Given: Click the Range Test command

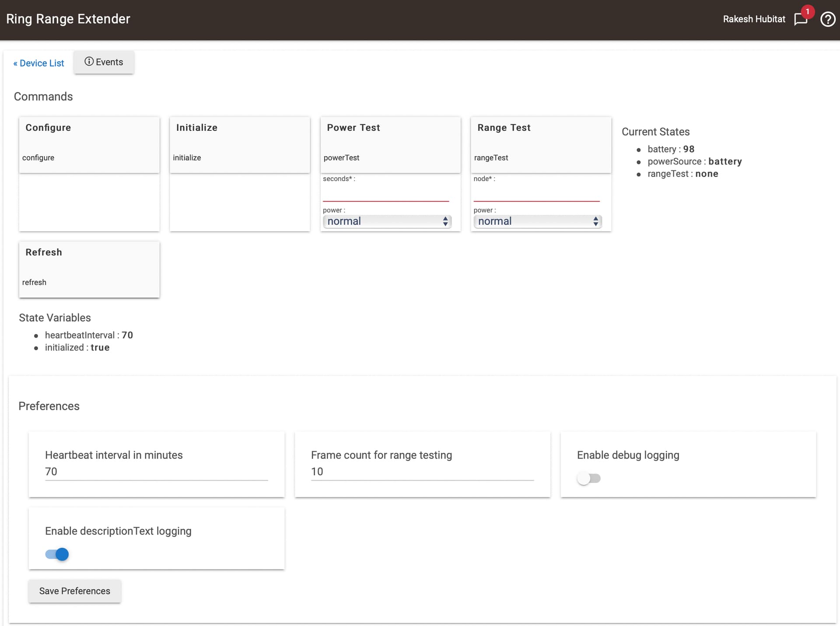Looking at the screenshot, I should (x=540, y=145).
